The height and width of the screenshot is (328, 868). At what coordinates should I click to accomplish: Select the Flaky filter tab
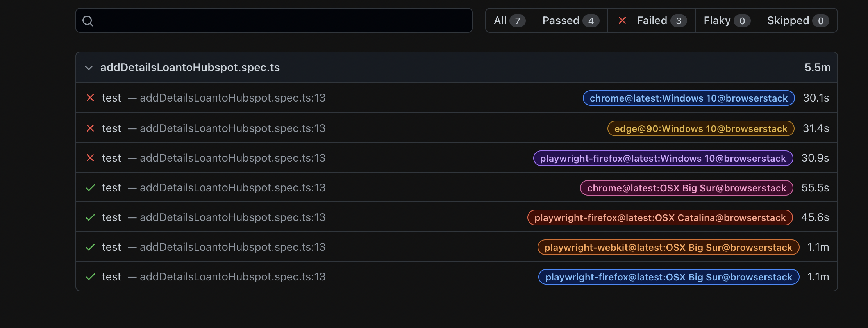pyautogui.click(x=727, y=21)
